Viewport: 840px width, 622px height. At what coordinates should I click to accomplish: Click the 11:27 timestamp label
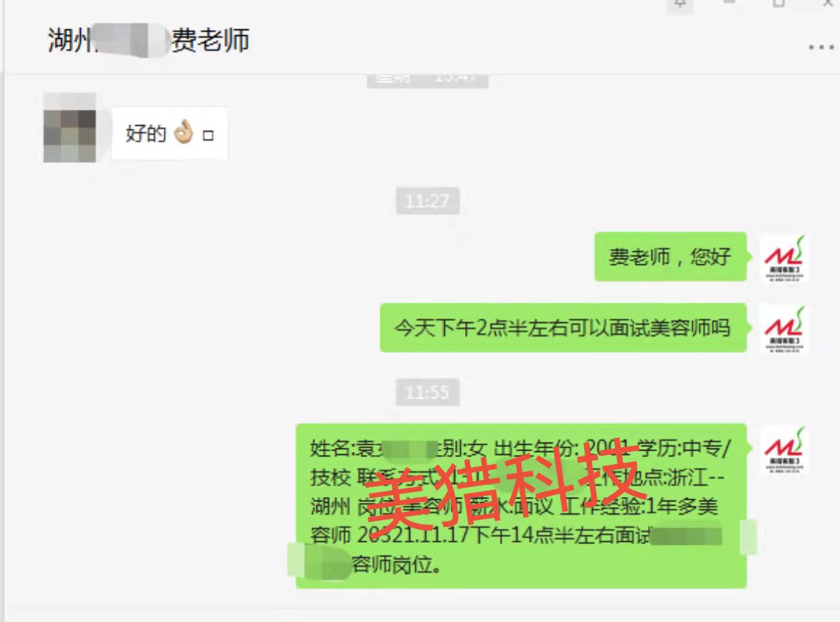pyautogui.click(x=427, y=201)
